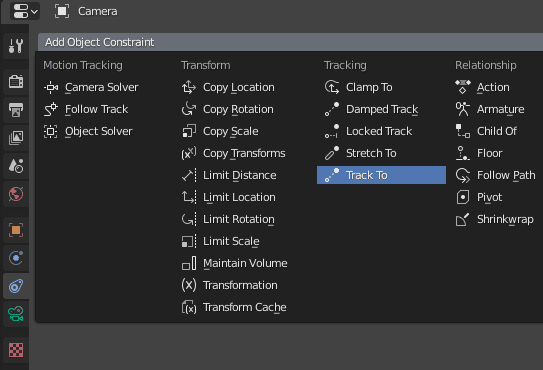Select the highlighted Track To constraint
This screenshot has height=370, width=543.
(381, 175)
